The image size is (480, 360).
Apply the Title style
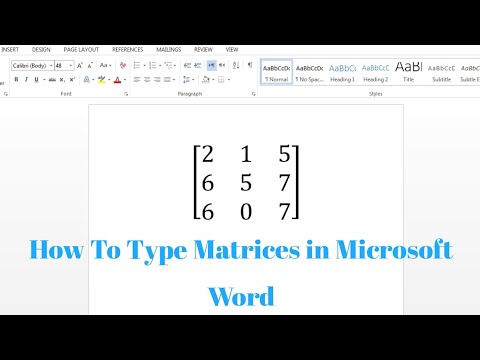click(408, 72)
